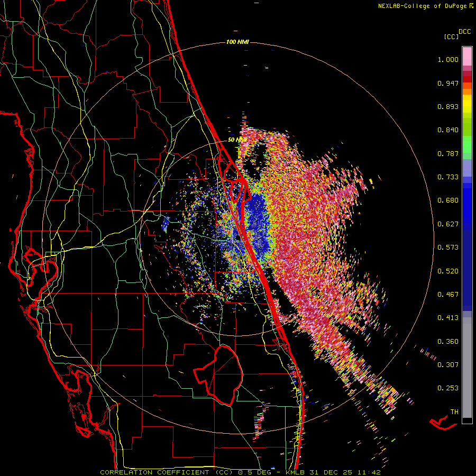Click the Correlation Coefficient caption at bottom
The height and width of the screenshot is (476, 476).
tap(240, 472)
